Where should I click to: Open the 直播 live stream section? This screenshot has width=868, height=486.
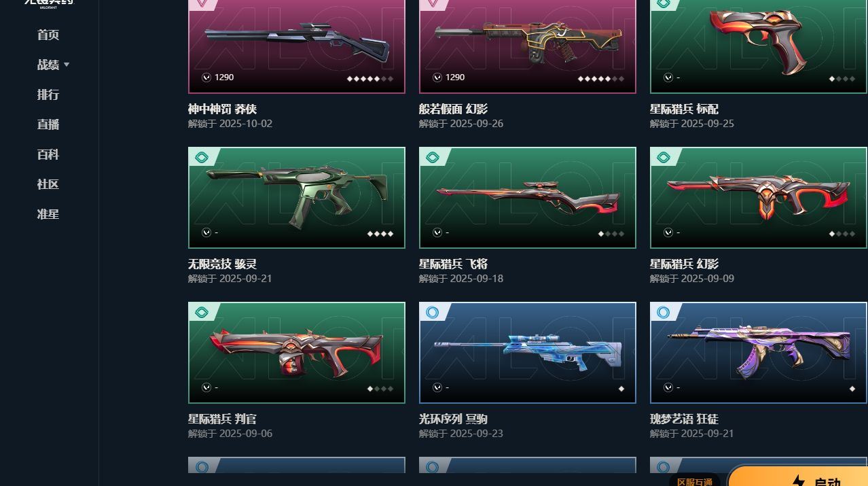coord(48,124)
